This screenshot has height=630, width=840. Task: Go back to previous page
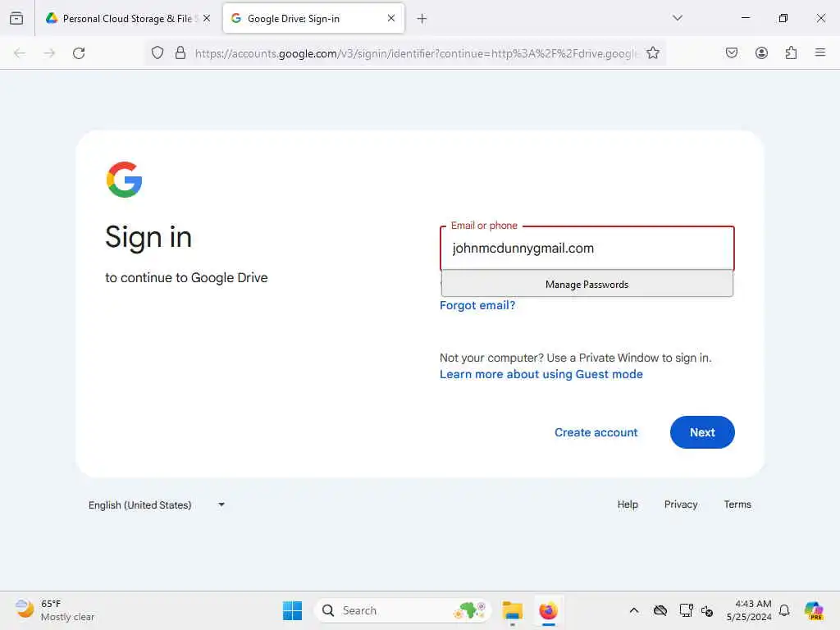pyautogui.click(x=20, y=53)
